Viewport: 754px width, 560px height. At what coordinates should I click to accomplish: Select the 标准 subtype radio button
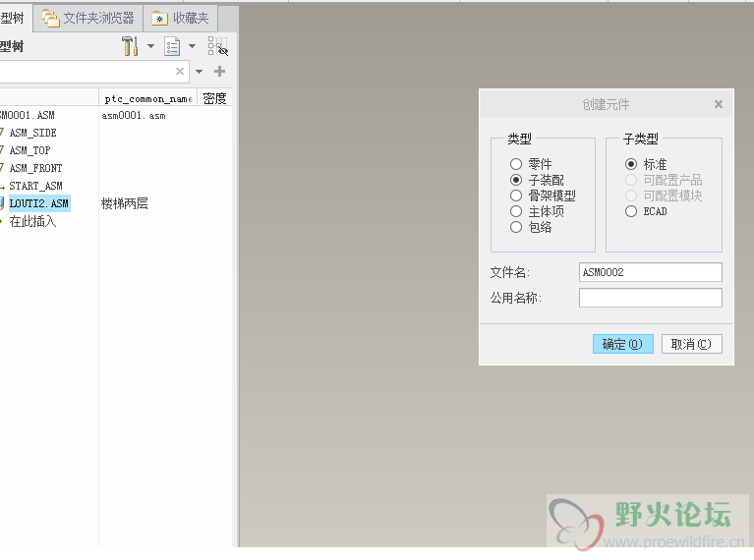631,164
